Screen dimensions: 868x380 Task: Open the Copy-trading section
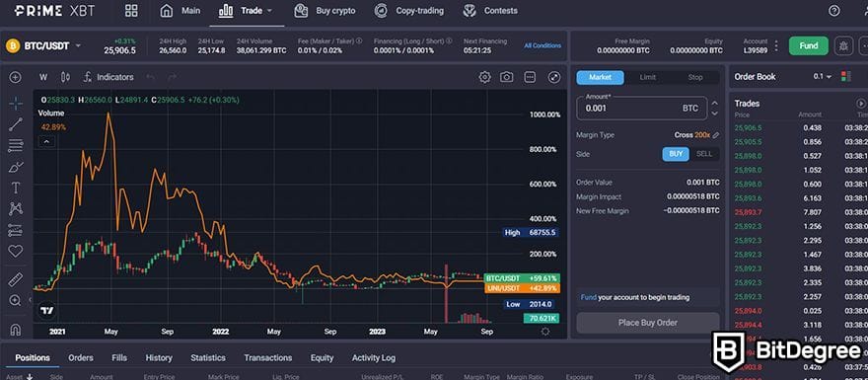click(408, 11)
